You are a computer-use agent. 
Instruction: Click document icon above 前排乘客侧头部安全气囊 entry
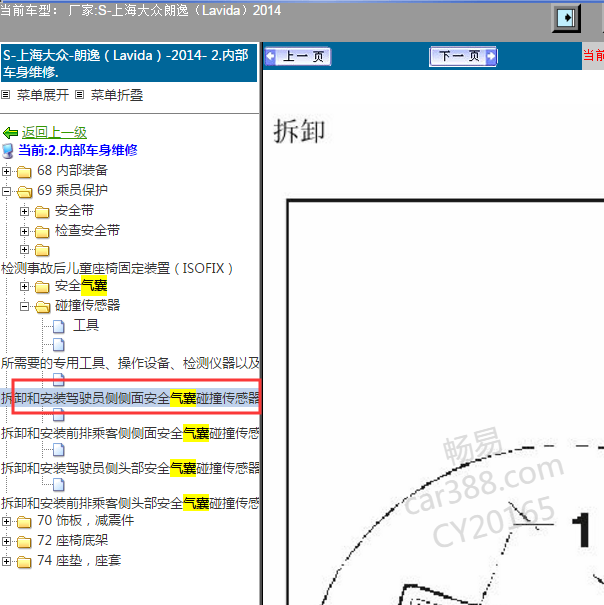tap(59, 485)
